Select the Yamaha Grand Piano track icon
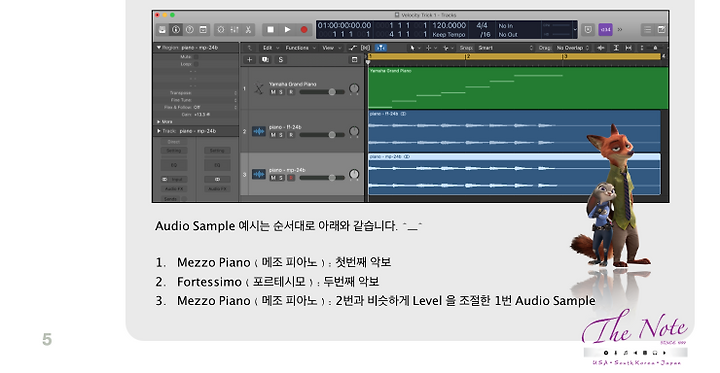The width and height of the screenshot is (720, 373). (x=259, y=89)
